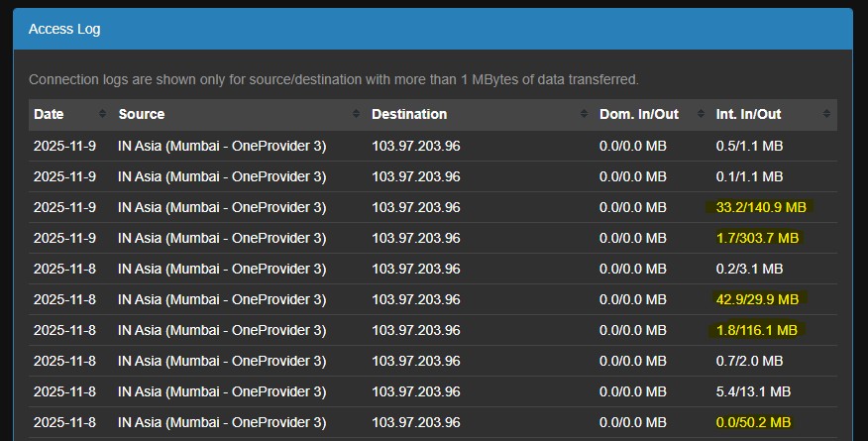Click sort arrows for Int. In/Out column
This screenshot has height=441, width=868.
click(825, 115)
